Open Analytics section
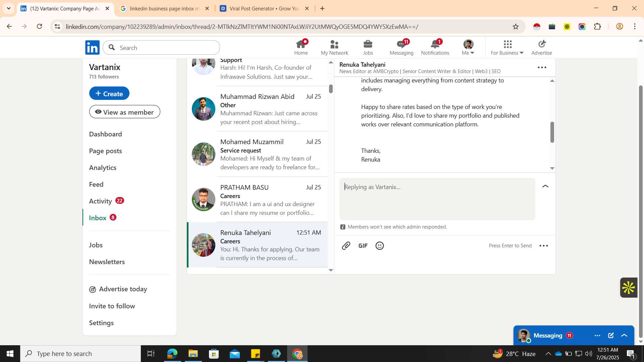644x362 pixels. coord(103,168)
